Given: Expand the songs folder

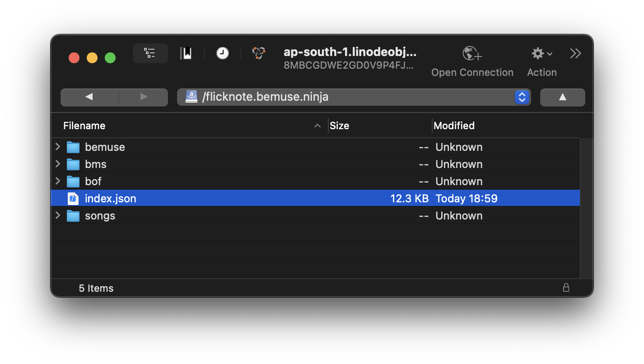Looking at the screenshot, I should pos(58,215).
